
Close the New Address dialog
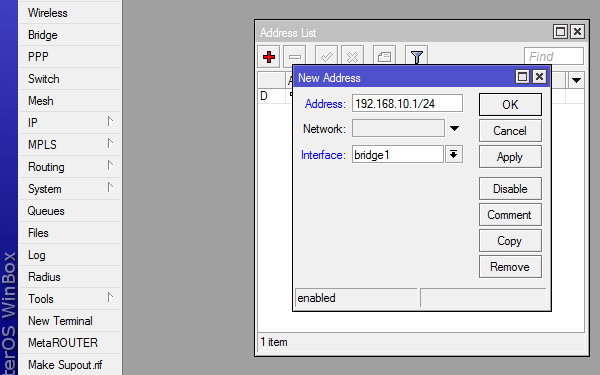point(539,77)
